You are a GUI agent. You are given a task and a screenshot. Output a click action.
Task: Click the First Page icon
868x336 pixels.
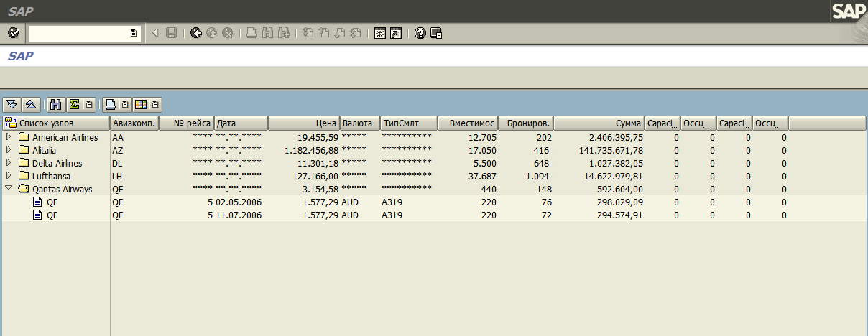(x=308, y=33)
